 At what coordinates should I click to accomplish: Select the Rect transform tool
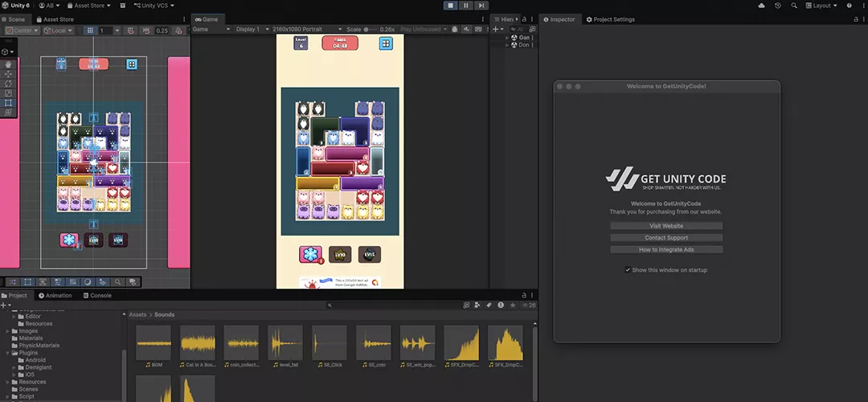tap(9, 103)
